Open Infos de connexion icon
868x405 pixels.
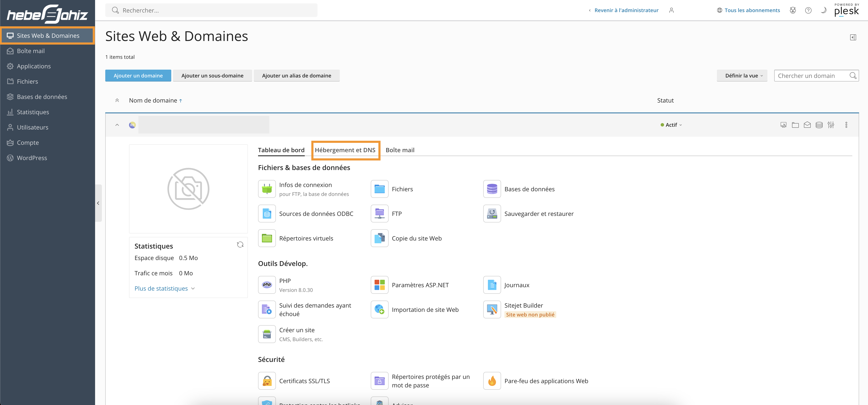267,189
